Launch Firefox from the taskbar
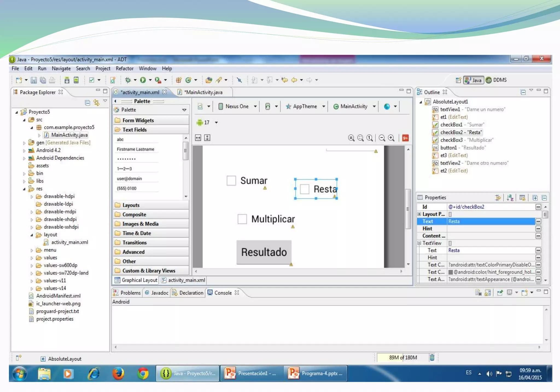Screen dimensions: 560x392 point(118,373)
